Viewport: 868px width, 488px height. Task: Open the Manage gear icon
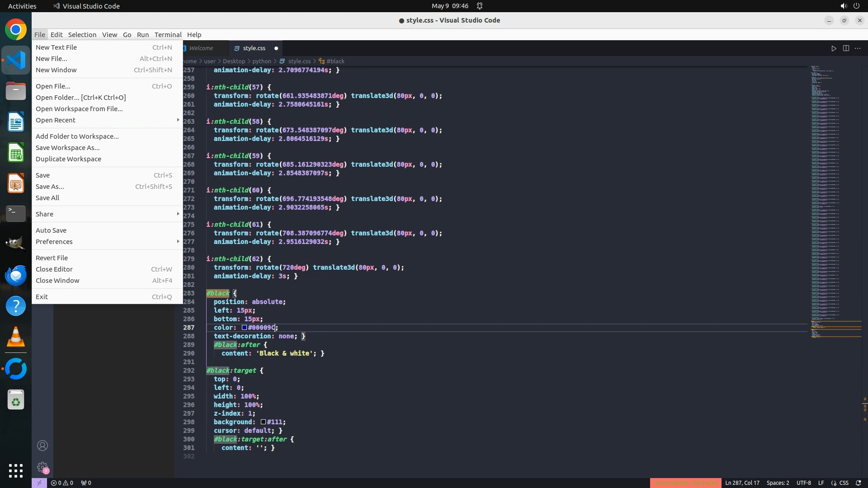(x=42, y=467)
